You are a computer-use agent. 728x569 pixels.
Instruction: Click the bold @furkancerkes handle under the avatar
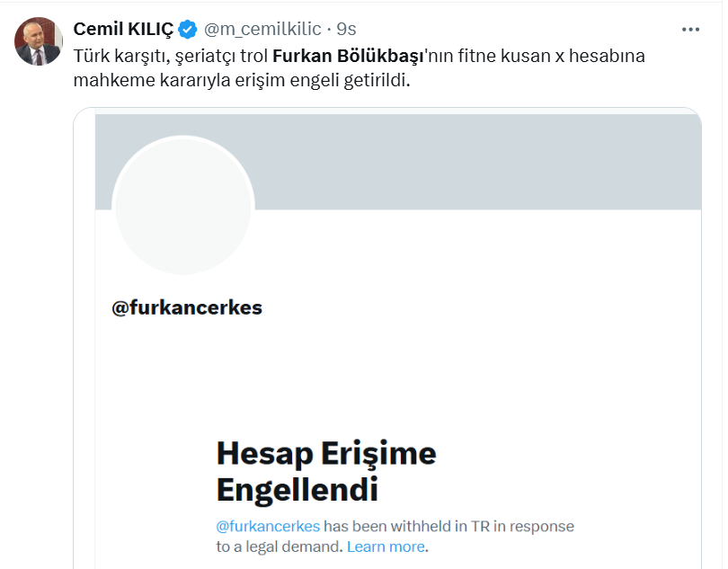tap(187, 307)
